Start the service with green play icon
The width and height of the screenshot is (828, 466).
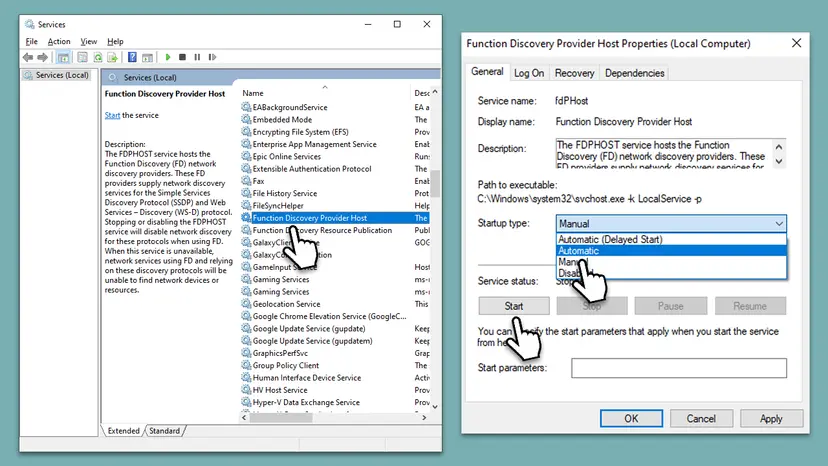pyautogui.click(x=168, y=57)
